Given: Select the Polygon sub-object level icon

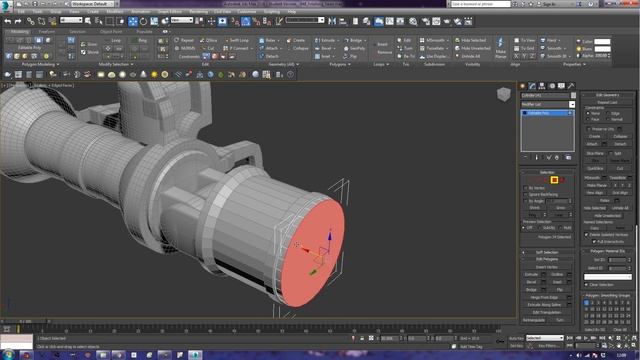Looking at the screenshot, I should click(554, 180).
